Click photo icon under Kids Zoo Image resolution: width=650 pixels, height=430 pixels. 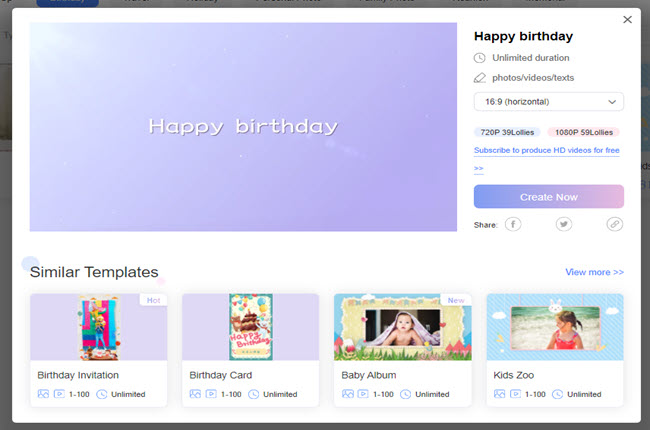click(500, 394)
